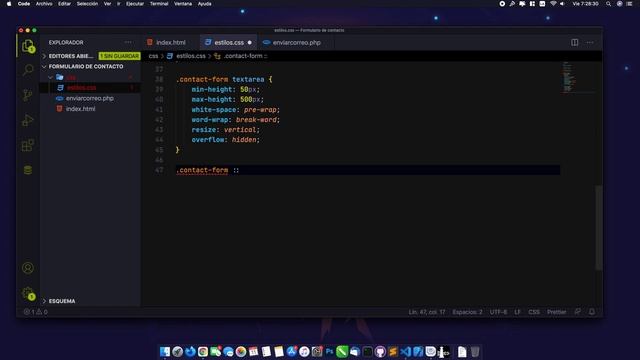Open the Editar menu
This screenshot has height=360, width=640.
64,4
